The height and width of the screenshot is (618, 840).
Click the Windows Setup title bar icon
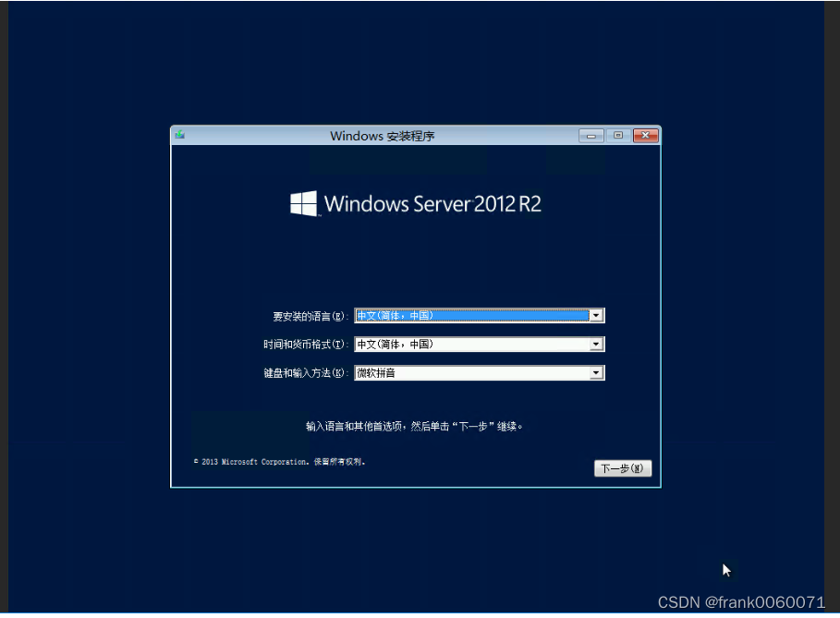click(180, 135)
